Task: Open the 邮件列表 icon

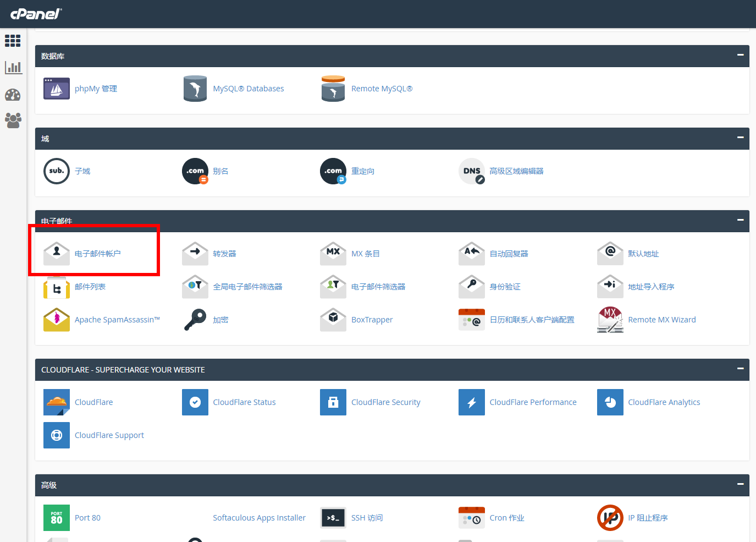Action: point(57,288)
